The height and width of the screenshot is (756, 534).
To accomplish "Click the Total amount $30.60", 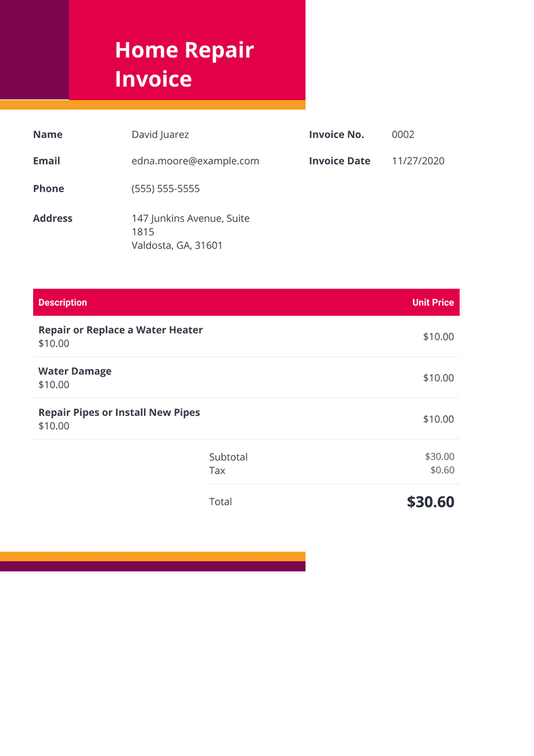I will [431, 502].
